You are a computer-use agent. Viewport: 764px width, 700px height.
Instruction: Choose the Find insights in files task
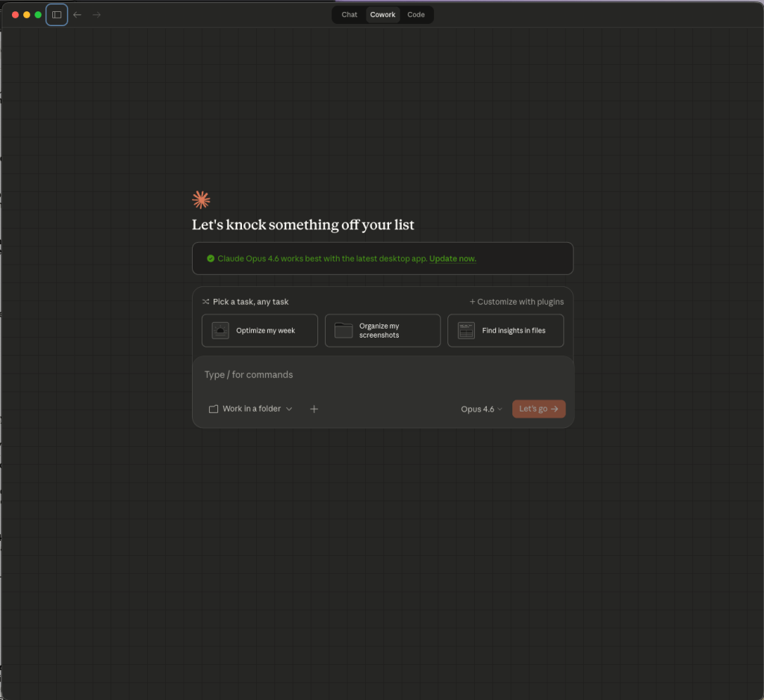tap(513, 330)
